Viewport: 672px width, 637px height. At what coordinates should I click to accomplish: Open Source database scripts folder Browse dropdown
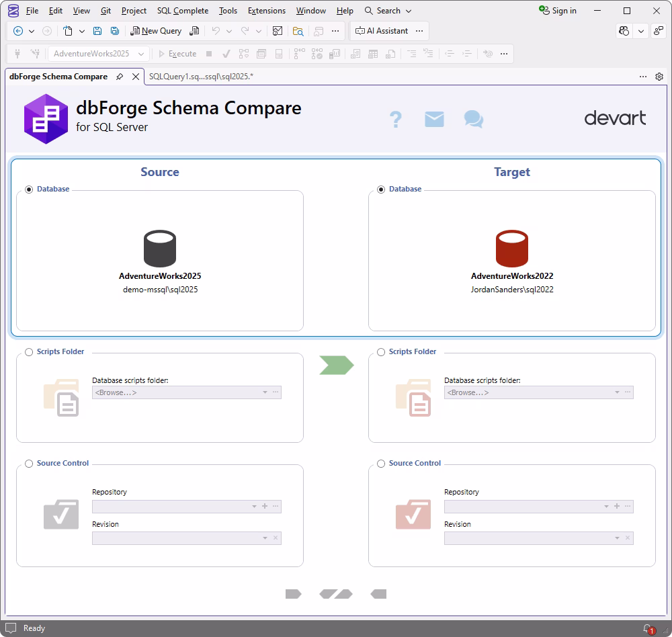[265, 392]
